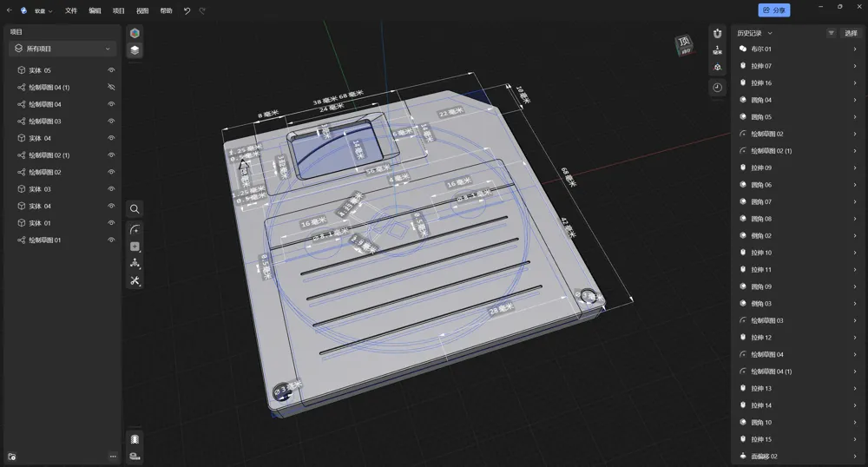Toggle visibility of 绘制草图 01

111,240
